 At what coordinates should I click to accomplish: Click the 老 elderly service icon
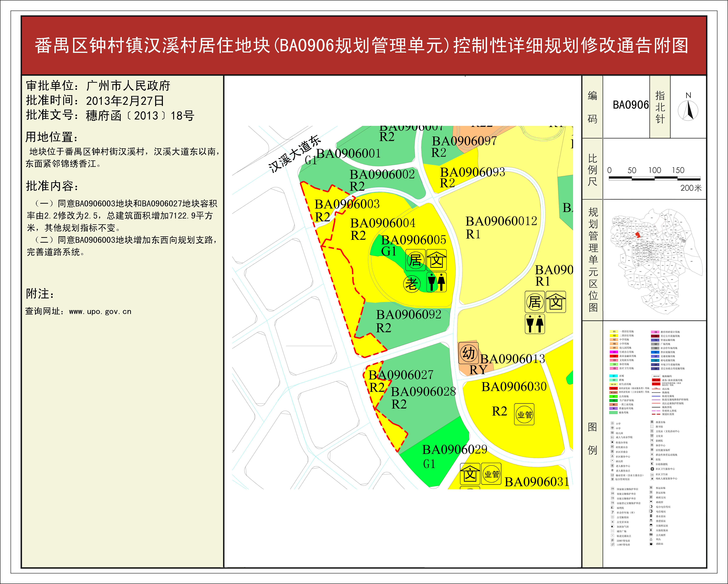[412, 284]
